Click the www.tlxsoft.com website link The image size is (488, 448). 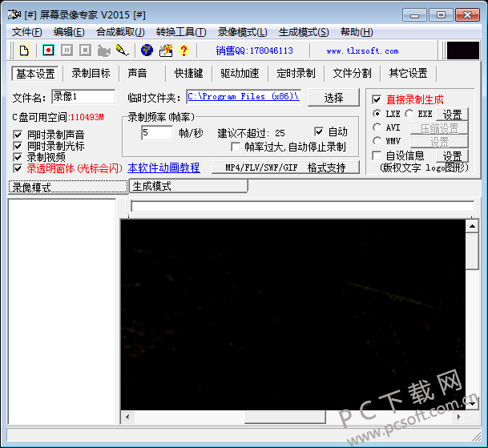click(x=362, y=51)
